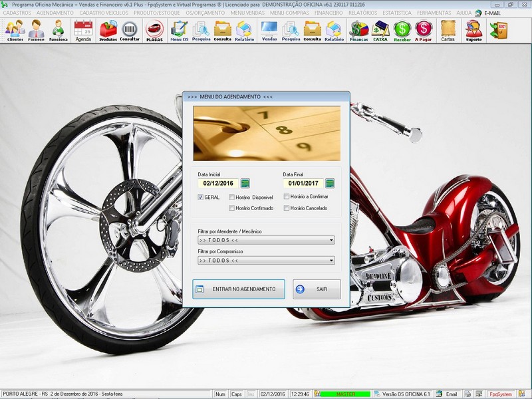Open the FINANCEIRO menu
The image size is (532, 399).
[x=329, y=13]
